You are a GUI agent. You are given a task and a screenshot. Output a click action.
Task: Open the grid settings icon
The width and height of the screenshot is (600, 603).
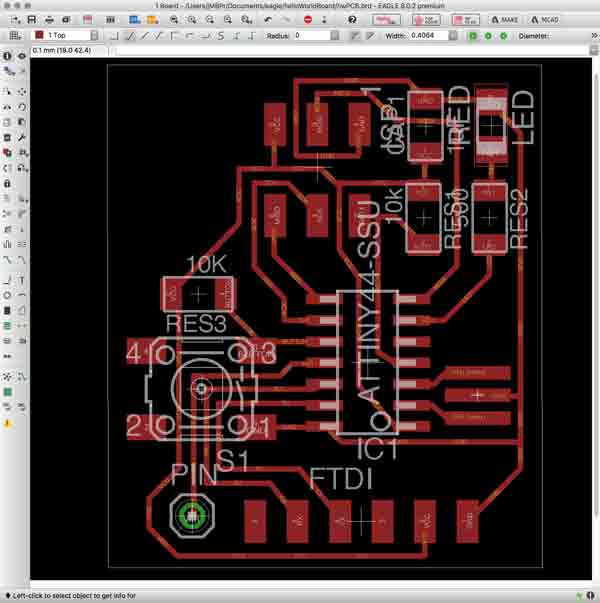point(15,36)
